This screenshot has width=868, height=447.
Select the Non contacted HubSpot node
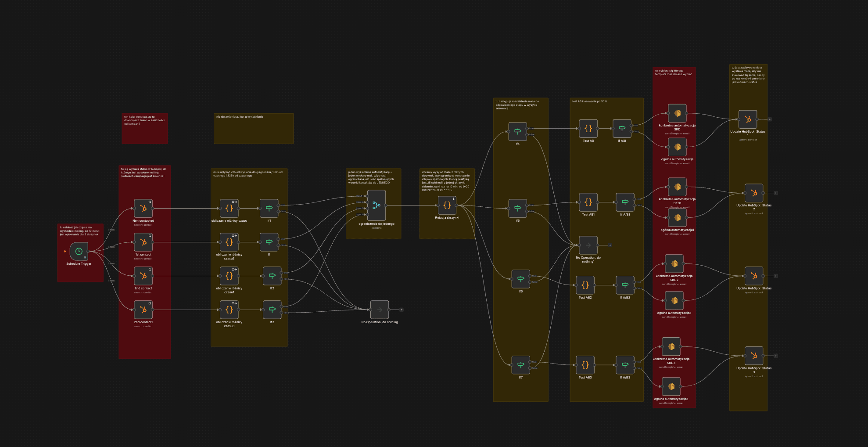(x=143, y=209)
